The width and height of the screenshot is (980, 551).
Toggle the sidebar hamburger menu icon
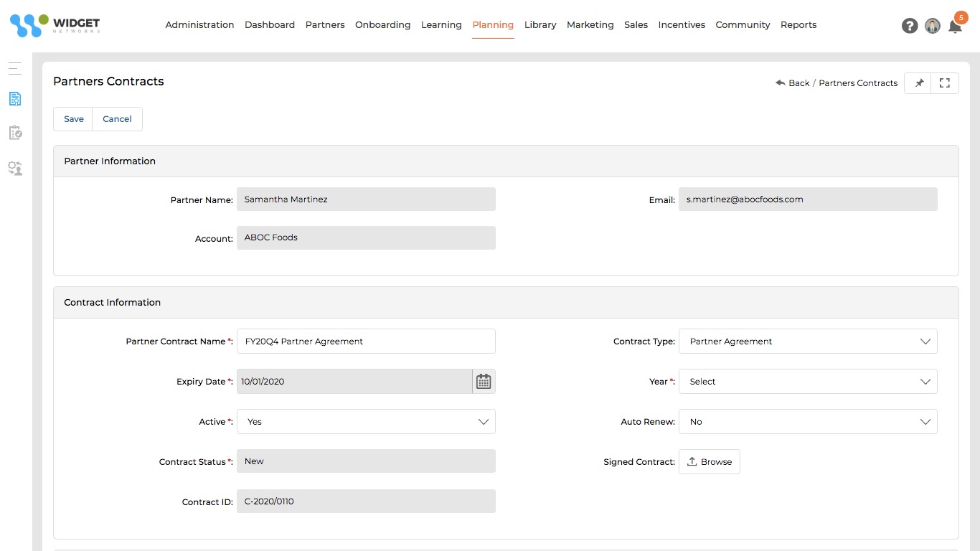pos(15,69)
